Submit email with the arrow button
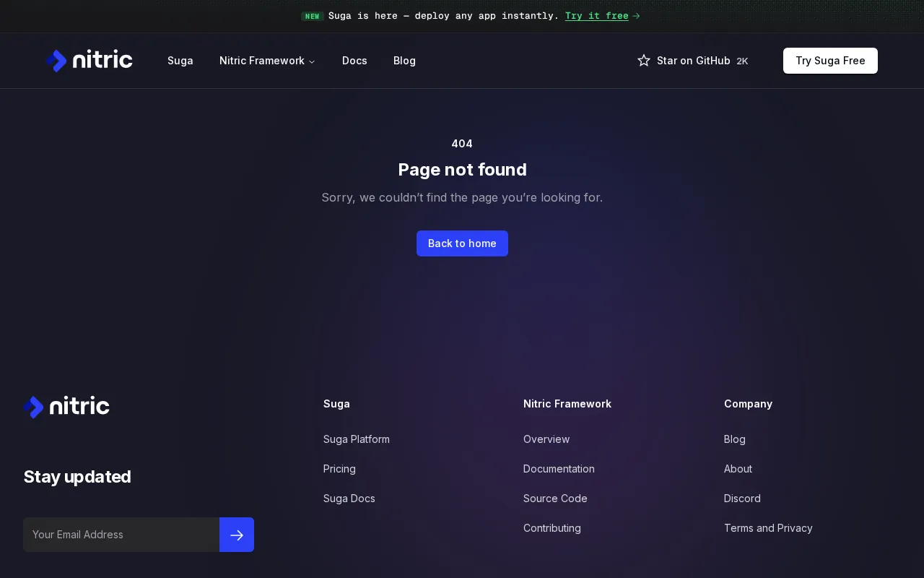 click(x=237, y=535)
